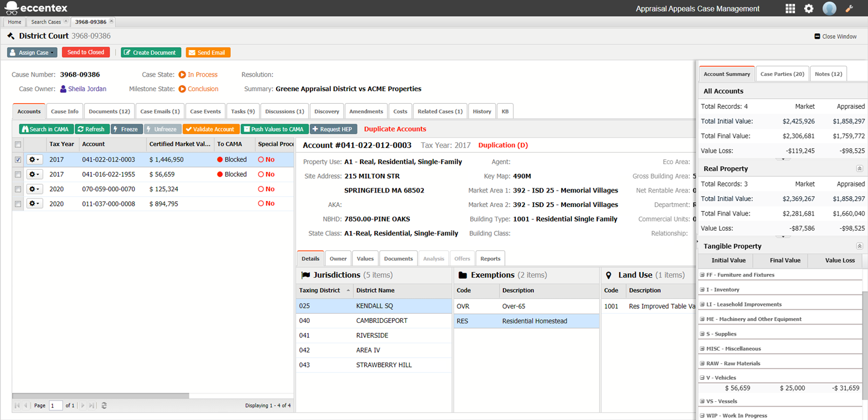
Task: Tick checkbox for account 041-016-022-1955
Action: (18, 174)
